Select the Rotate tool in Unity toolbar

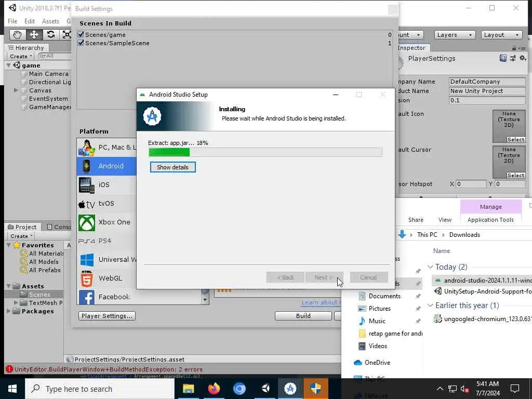pos(50,35)
